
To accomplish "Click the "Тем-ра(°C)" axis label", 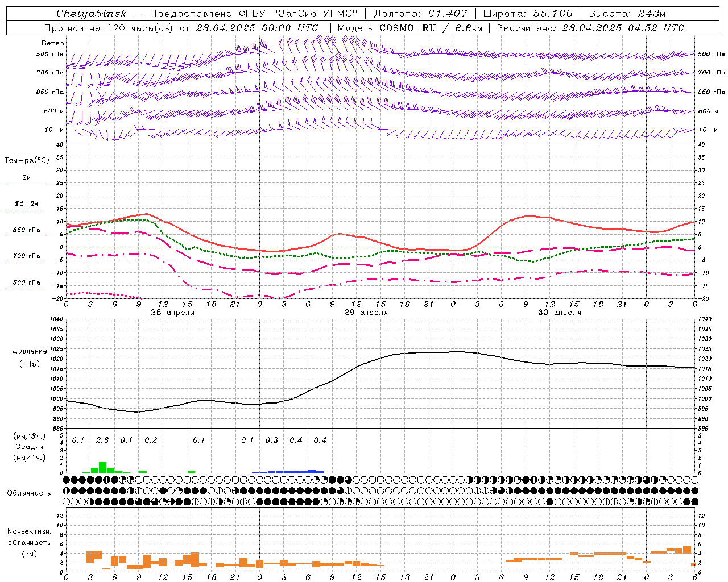I will pyautogui.click(x=27, y=161).
